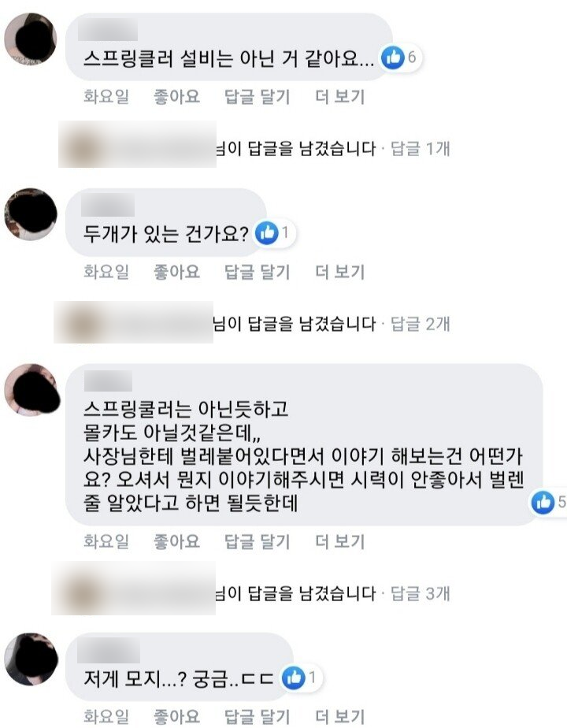This screenshot has height=728, width=567.
Task: Click '답글 달기' under '저게 모지' comment
Action: pos(258,716)
